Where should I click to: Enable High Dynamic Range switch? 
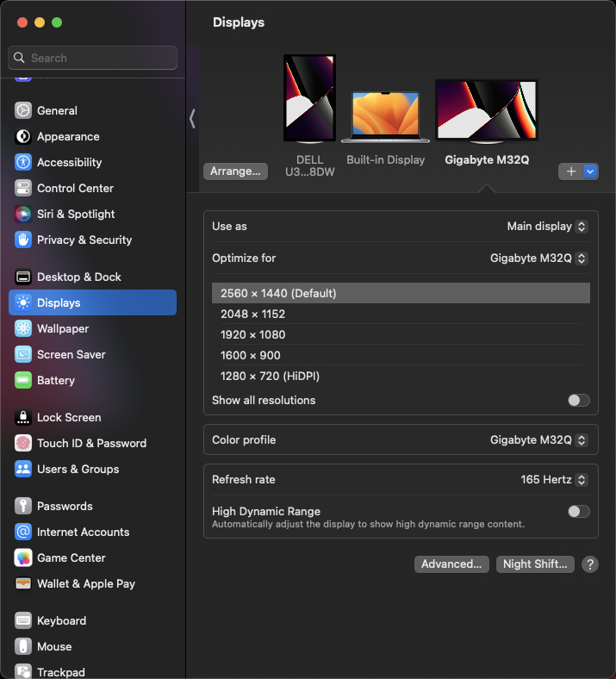pyautogui.click(x=578, y=511)
